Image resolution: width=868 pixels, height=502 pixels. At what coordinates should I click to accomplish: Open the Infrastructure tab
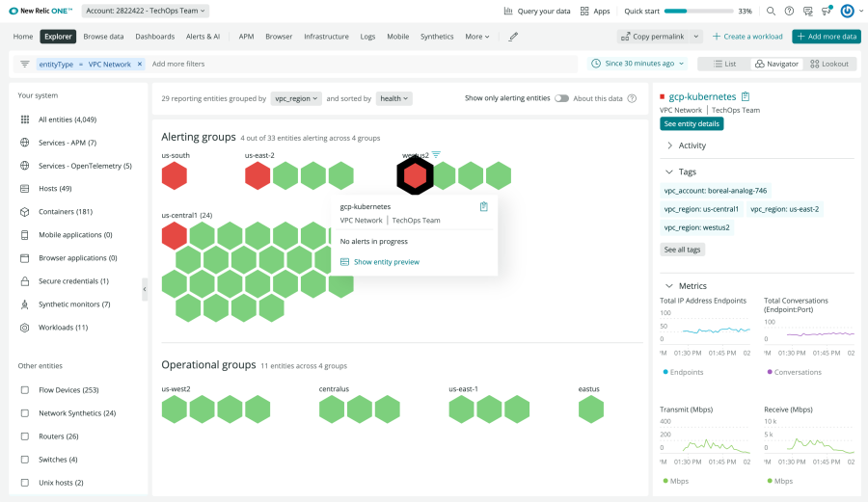pos(327,37)
